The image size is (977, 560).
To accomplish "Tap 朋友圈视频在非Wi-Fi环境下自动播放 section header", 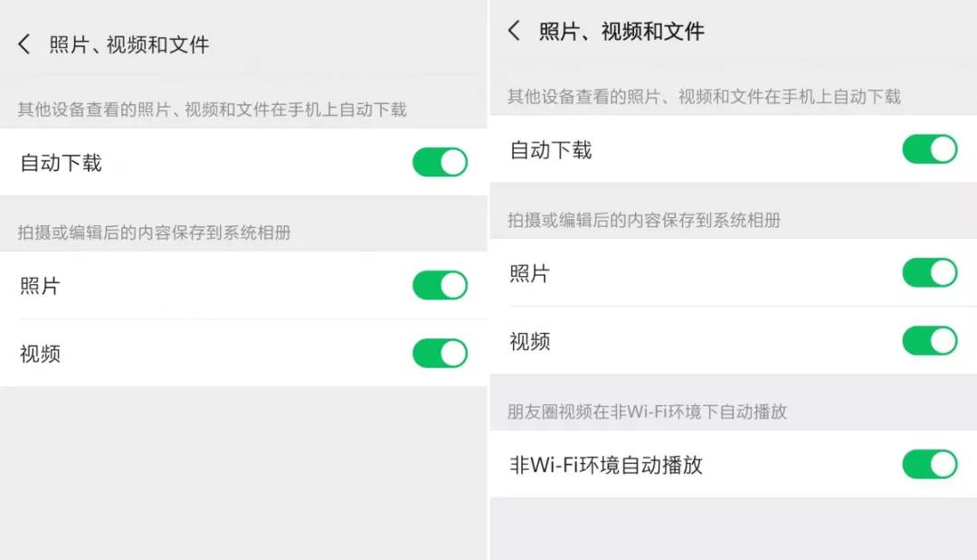I will click(647, 412).
